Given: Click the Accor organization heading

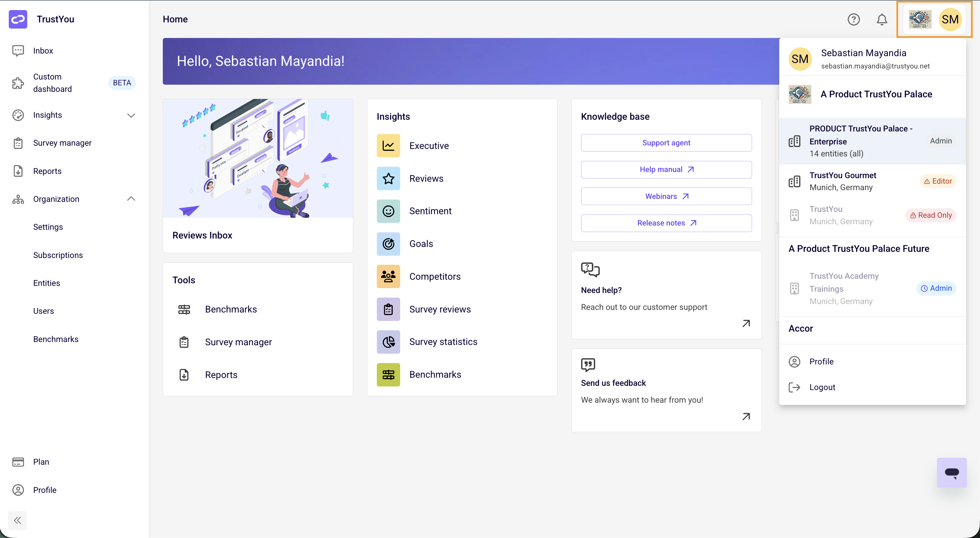Looking at the screenshot, I should 800,329.
